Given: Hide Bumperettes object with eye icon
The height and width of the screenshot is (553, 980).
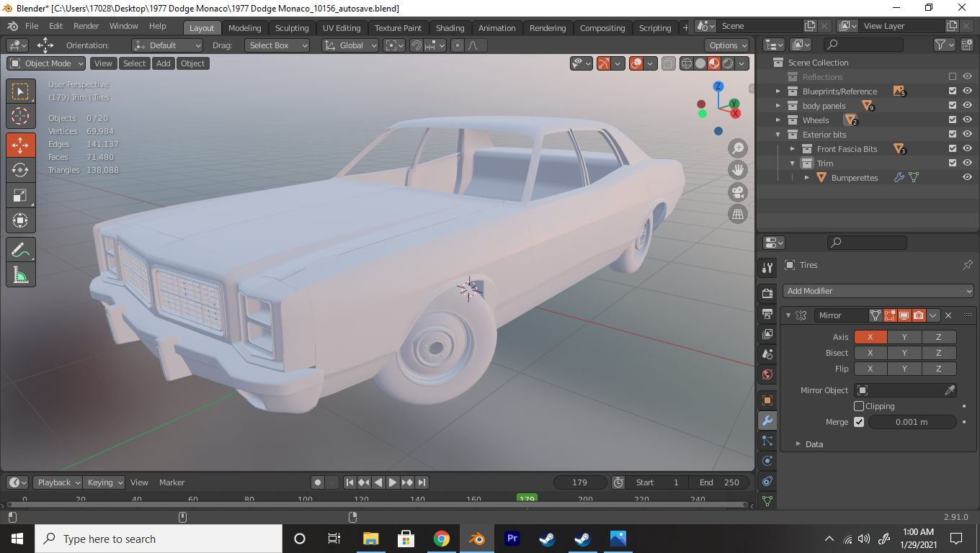Looking at the screenshot, I should (967, 177).
